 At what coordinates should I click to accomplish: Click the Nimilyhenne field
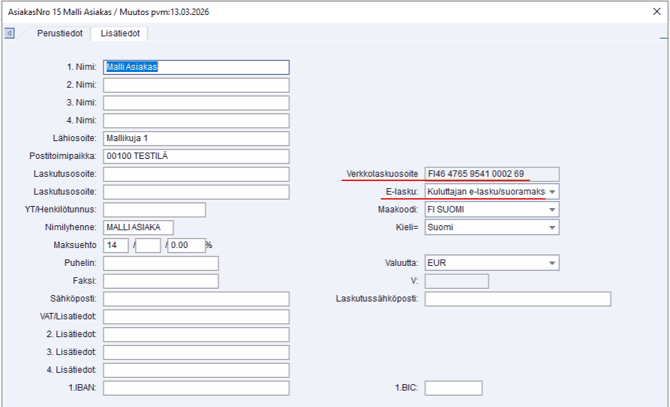tap(138, 227)
